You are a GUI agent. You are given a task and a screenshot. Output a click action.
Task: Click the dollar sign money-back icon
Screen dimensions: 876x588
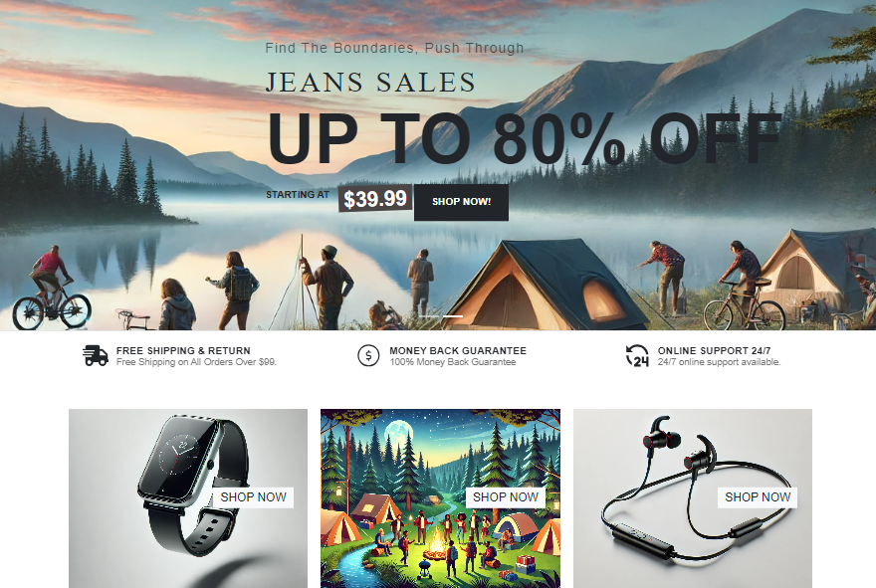(x=368, y=356)
